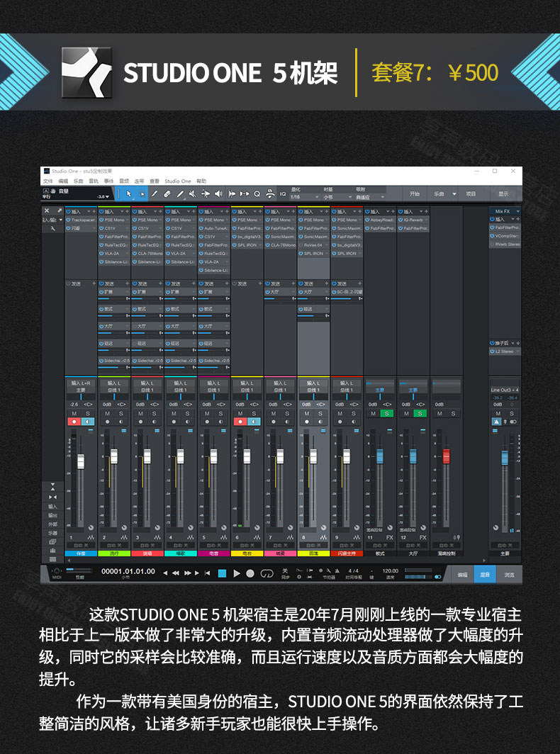Image resolution: width=560 pixels, height=754 pixels.
Task: Open channel 2 output selector 总线 1
Action: 114,390
